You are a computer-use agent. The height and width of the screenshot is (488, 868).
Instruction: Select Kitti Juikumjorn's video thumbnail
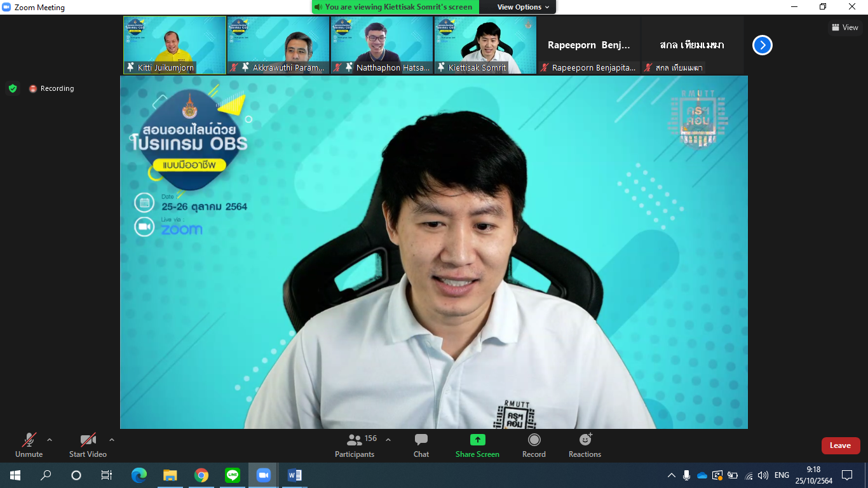175,45
